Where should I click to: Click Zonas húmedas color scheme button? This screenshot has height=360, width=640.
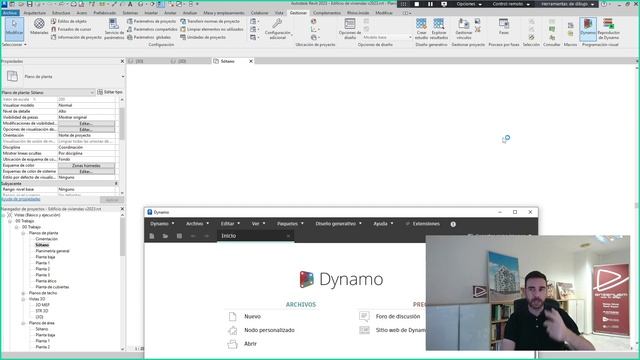tap(86, 166)
